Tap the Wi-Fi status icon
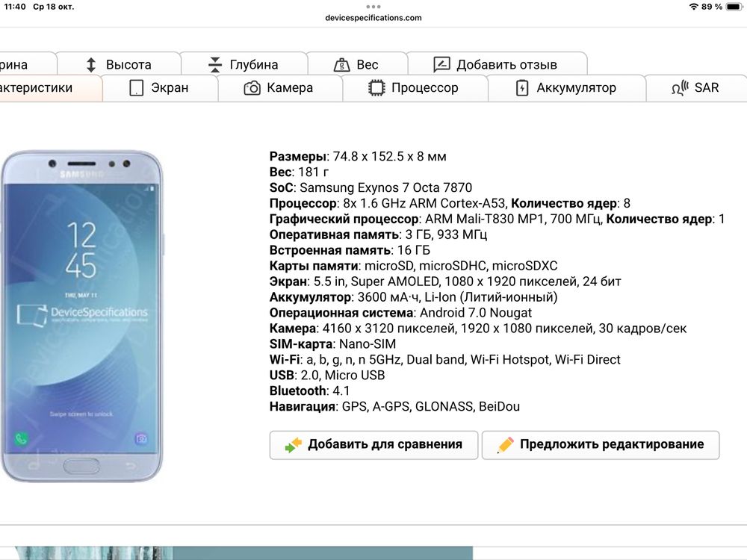 pyautogui.click(x=694, y=6)
